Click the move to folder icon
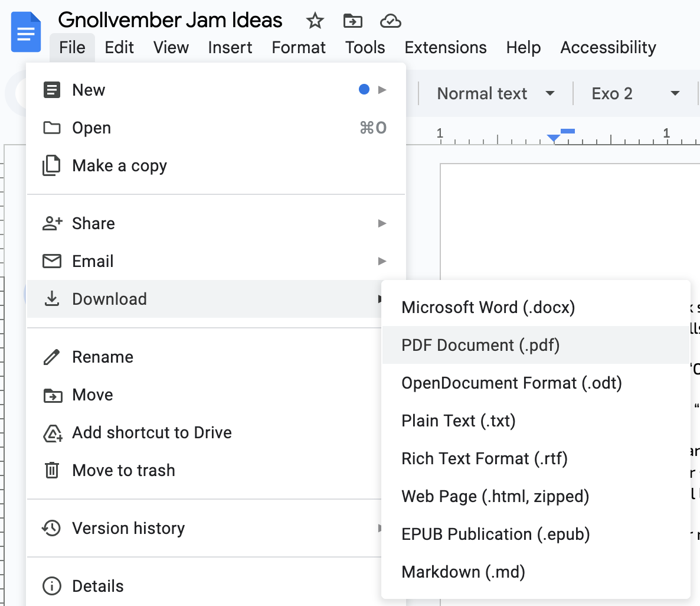This screenshot has width=700, height=606. pos(352,21)
